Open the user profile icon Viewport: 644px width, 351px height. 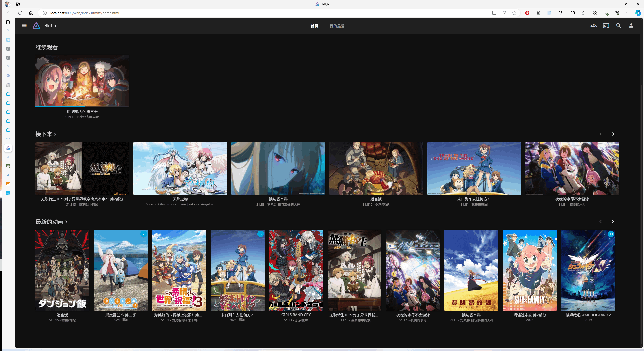[631, 26]
